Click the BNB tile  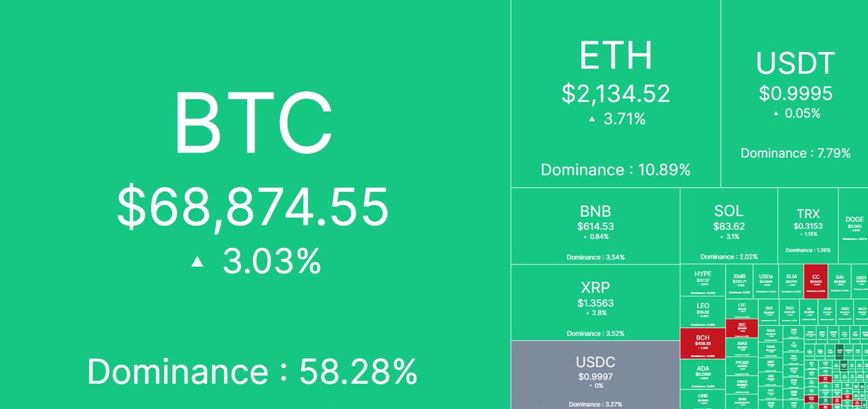tap(595, 225)
